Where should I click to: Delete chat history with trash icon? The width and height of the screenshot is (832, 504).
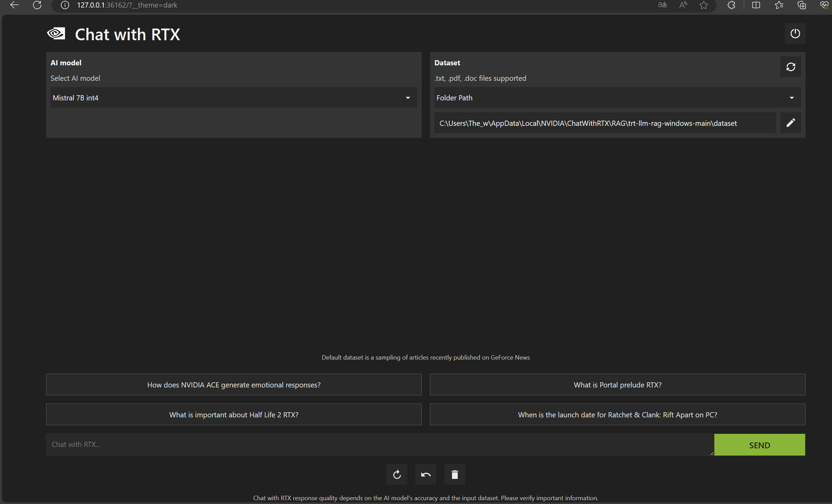point(455,474)
